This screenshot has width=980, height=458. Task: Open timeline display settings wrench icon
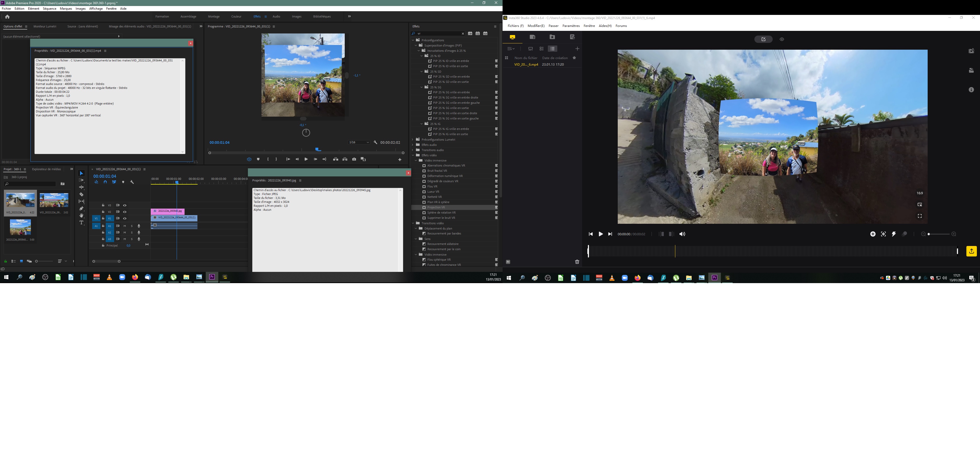pyautogui.click(x=132, y=182)
